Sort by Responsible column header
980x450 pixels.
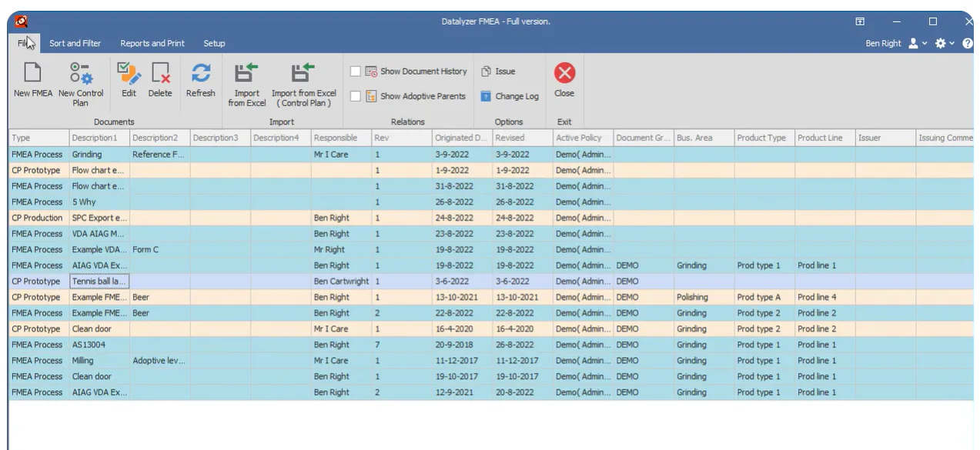[342, 138]
